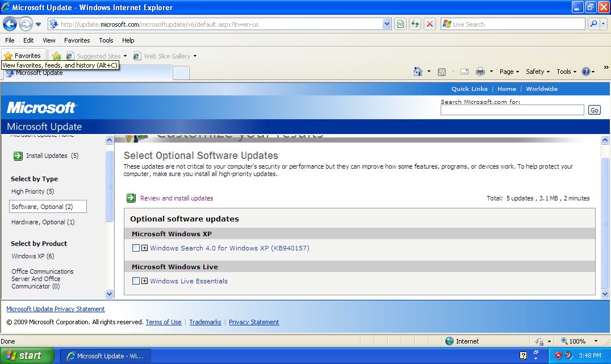The image size is (611, 364).
Task: Open the Page command menu
Action: (x=509, y=72)
